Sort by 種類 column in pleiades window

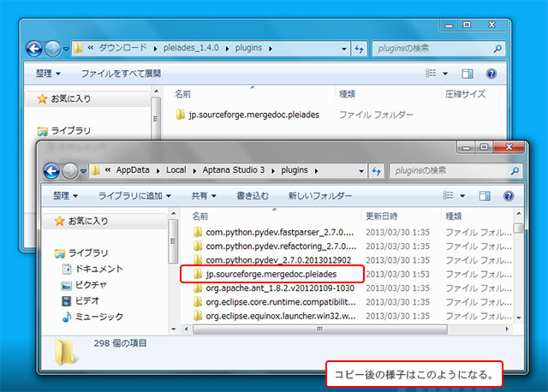(x=348, y=94)
